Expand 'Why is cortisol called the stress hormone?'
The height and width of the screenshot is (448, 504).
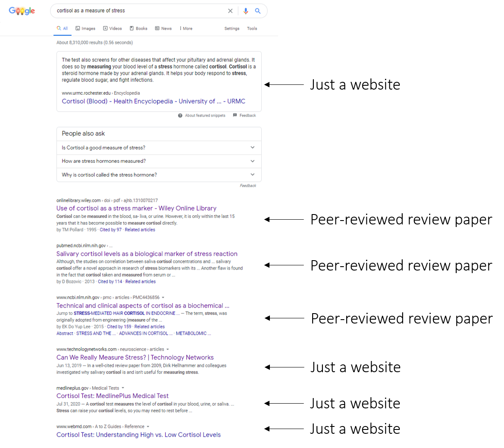(x=159, y=175)
